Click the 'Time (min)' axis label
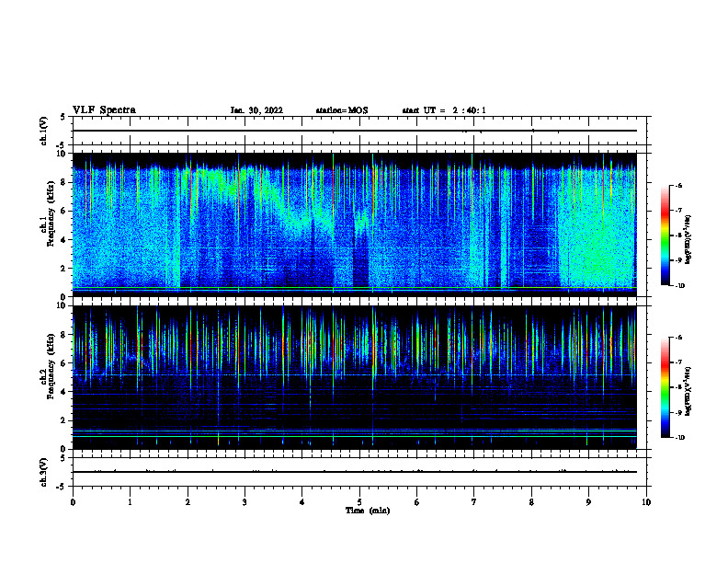This screenshot has height=563, width=728. 368,511
